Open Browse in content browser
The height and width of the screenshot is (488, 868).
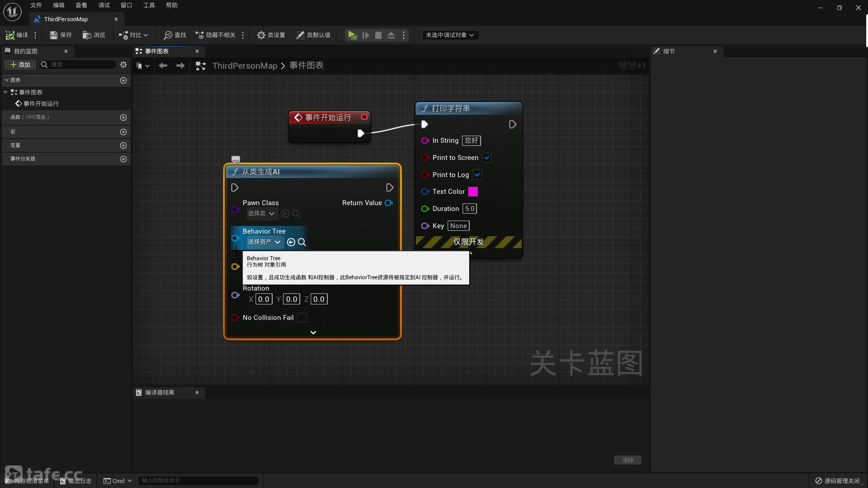pos(94,35)
